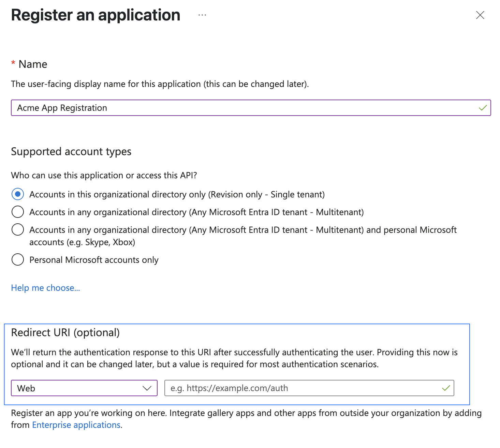Click the red asterisk next to Name
The width and height of the screenshot is (500, 448).
(13, 63)
